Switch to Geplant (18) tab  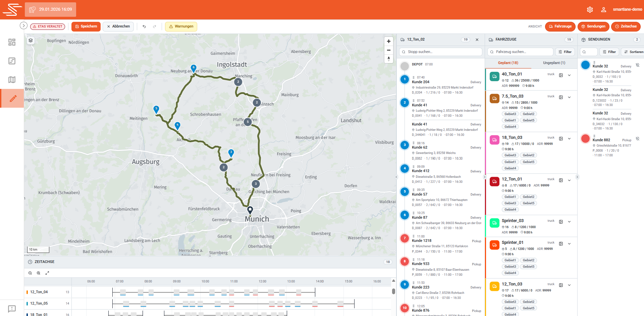(x=508, y=63)
